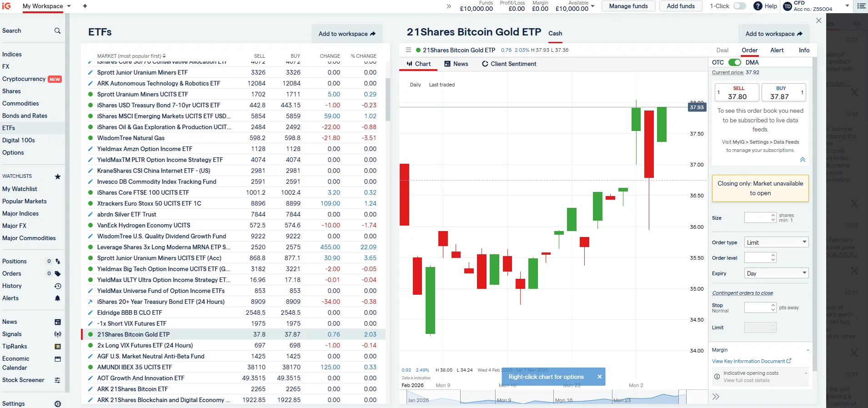
Task: Open the Order type Limit dropdown
Action: click(x=776, y=242)
